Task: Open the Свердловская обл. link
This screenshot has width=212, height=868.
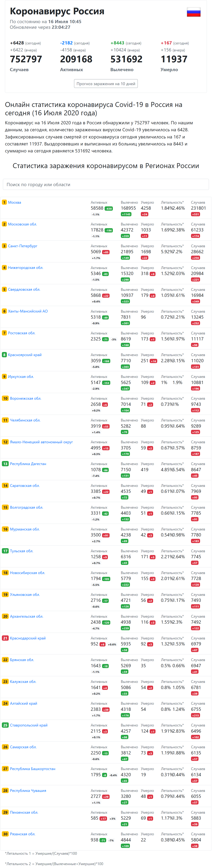Action: (24, 290)
